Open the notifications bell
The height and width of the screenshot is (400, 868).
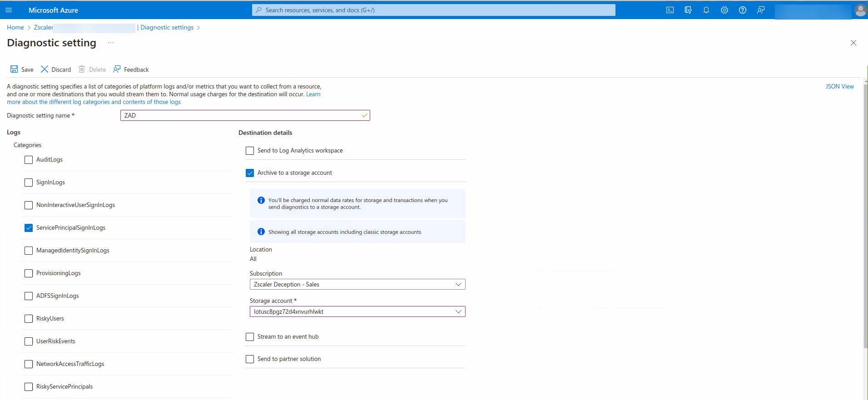pos(706,10)
